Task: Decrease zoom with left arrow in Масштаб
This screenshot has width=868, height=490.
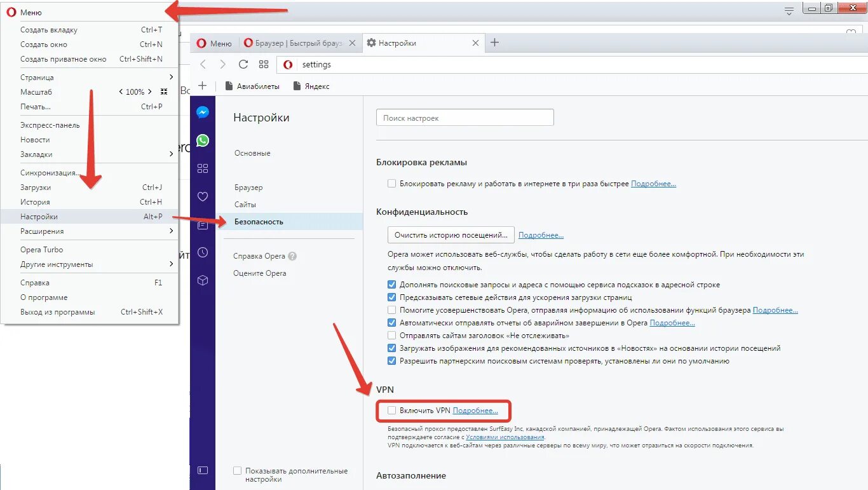Action: coord(121,92)
